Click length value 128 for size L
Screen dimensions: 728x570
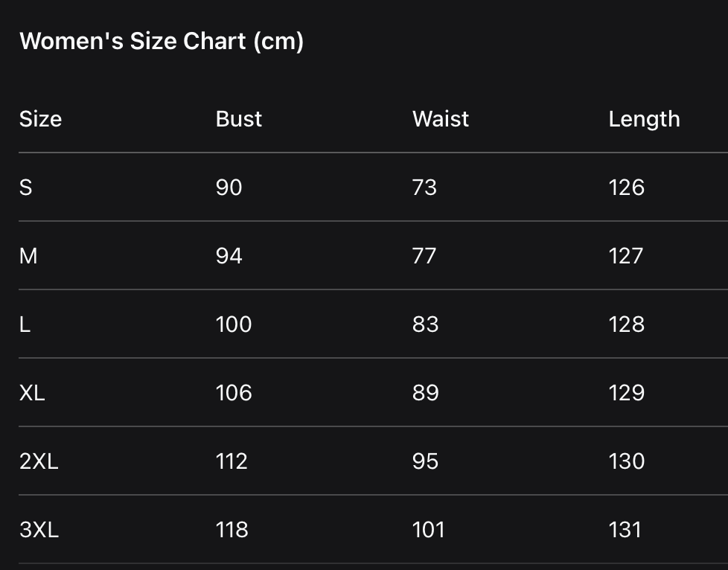[626, 324]
